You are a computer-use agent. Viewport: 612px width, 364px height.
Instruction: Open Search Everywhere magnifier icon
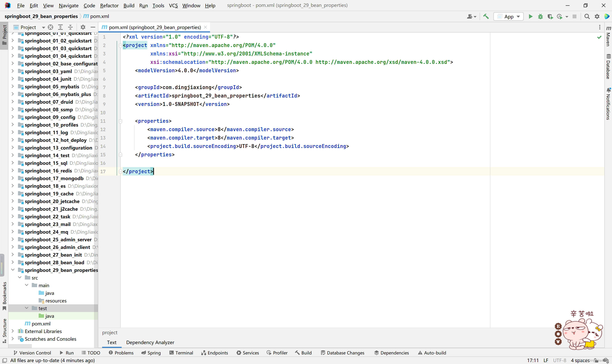pyautogui.click(x=587, y=16)
